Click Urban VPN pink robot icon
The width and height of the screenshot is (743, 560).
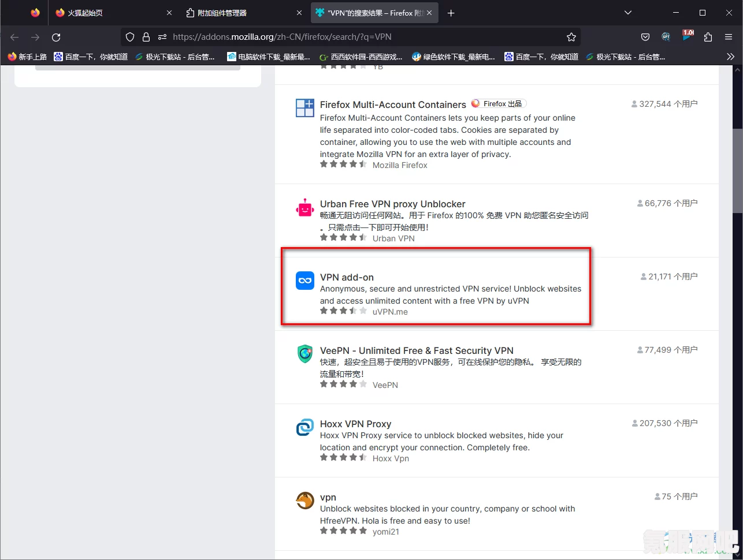tap(305, 207)
